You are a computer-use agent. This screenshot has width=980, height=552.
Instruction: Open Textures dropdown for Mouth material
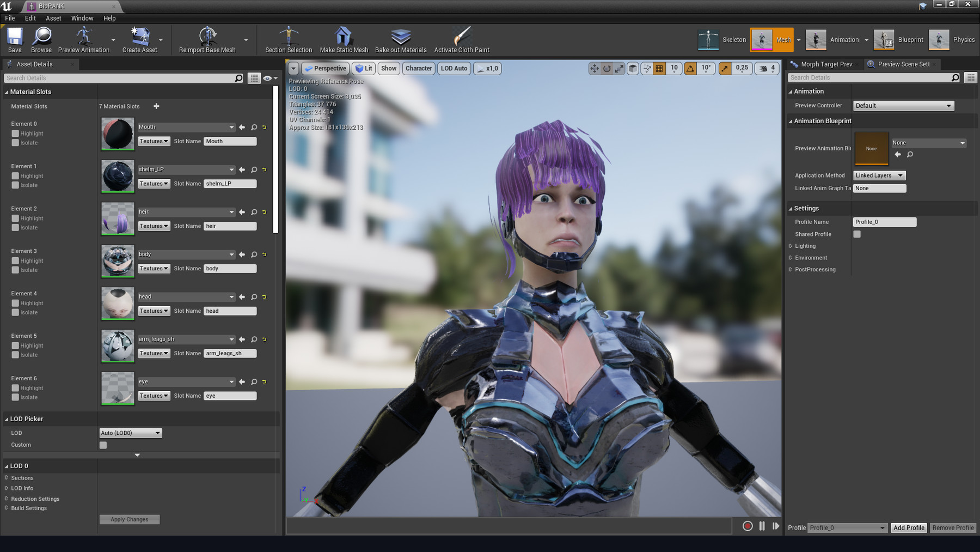[x=154, y=141]
